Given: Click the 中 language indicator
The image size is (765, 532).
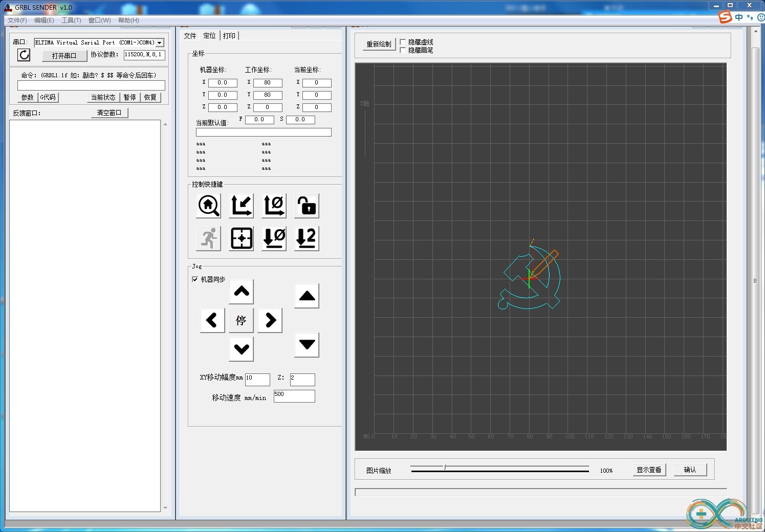Looking at the screenshot, I should point(739,17).
